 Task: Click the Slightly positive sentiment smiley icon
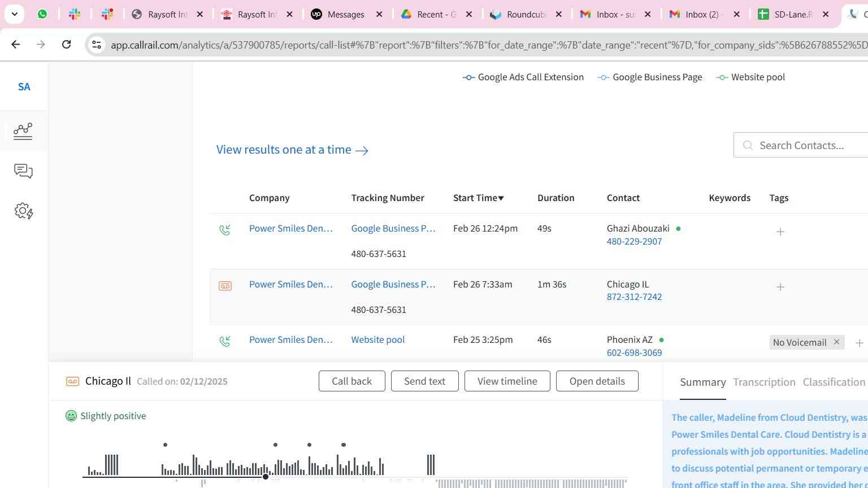(x=71, y=416)
